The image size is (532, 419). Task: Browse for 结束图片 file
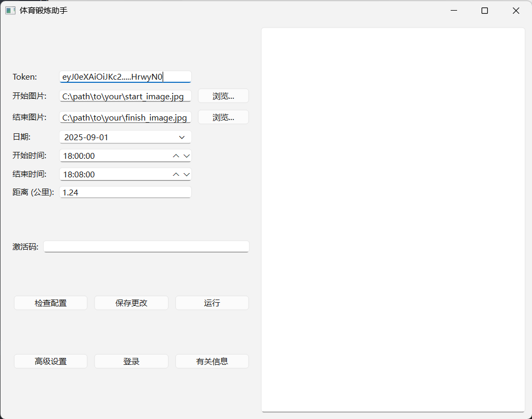pyautogui.click(x=223, y=117)
